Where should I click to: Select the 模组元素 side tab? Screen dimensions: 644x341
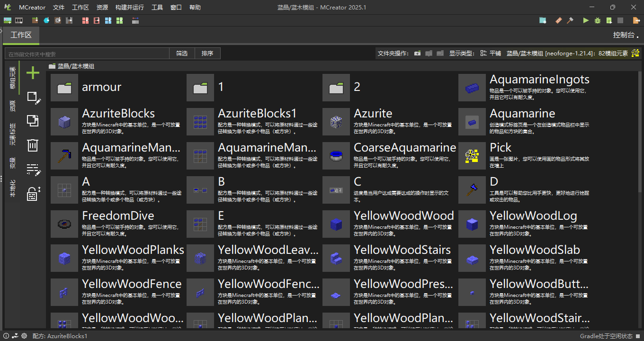click(x=12, y=78)
